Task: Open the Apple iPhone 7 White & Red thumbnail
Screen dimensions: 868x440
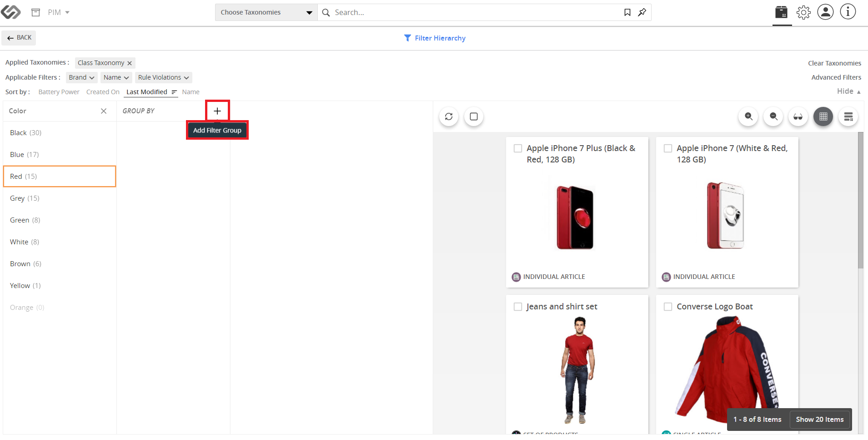Action: pos(726,215)
